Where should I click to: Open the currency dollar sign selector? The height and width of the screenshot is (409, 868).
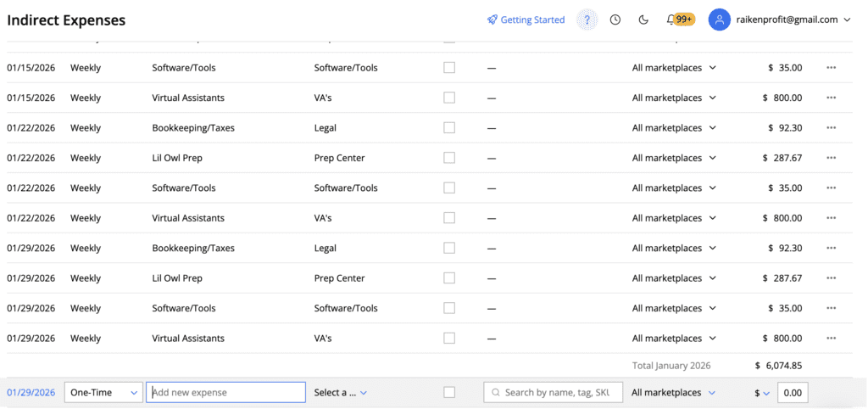(762, 393)
